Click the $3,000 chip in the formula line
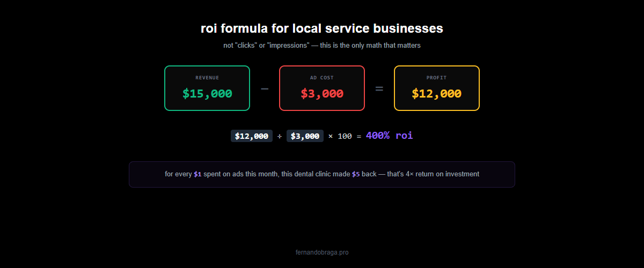This screenshot has height=268, width=644. point(305,136)
